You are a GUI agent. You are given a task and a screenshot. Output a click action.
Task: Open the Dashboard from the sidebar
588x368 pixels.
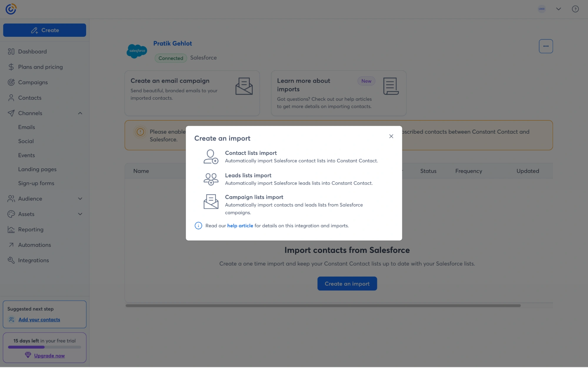coord(32,52)
